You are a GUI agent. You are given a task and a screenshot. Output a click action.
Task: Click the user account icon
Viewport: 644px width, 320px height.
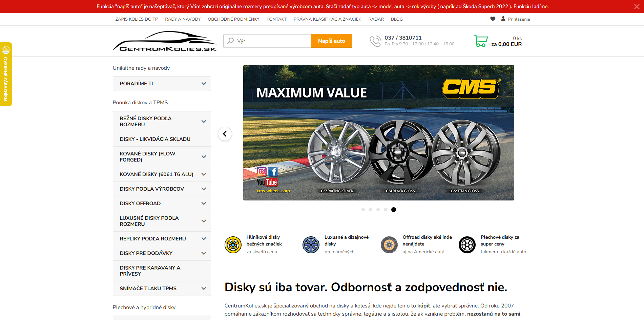(x=503, y=19)
